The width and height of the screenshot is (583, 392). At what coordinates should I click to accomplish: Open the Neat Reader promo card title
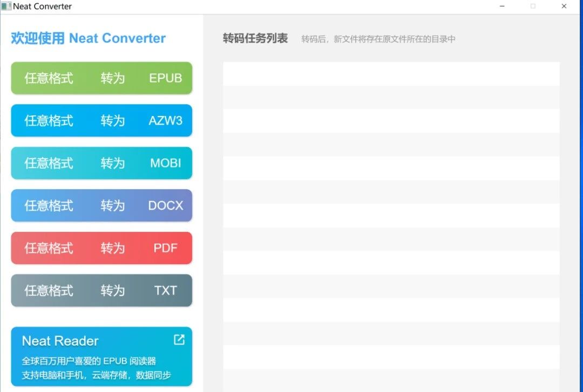tap(60, 341)
